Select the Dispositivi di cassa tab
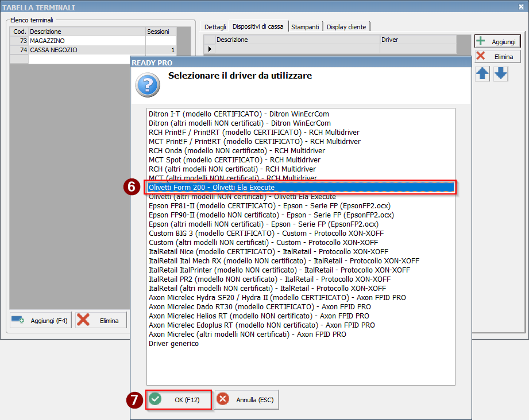529x420 pixels. click(258, 26)
